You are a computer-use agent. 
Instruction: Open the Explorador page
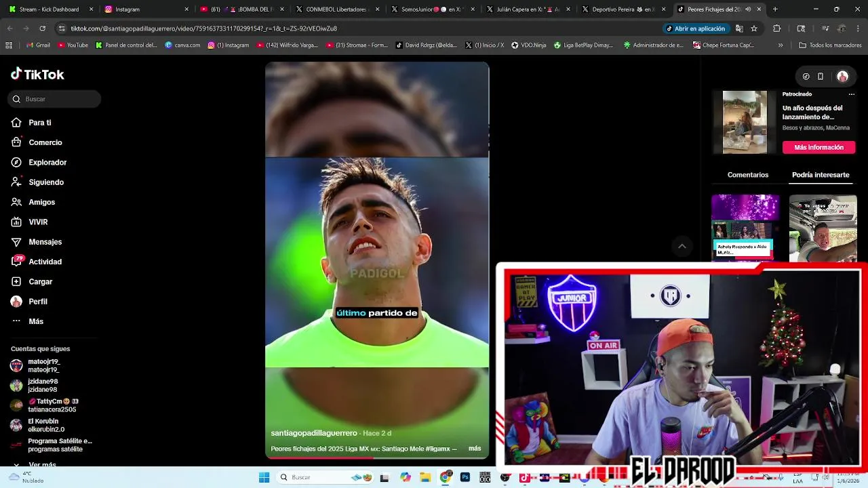click(39, 163)
